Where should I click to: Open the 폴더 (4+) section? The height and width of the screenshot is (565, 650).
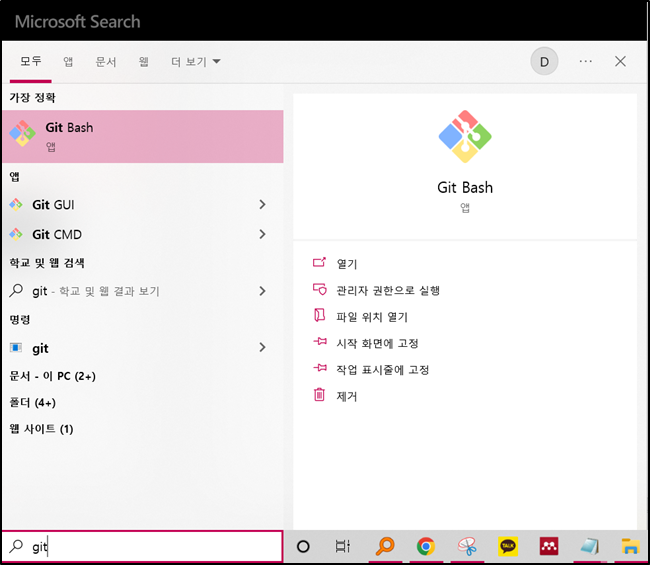(32, 403)
